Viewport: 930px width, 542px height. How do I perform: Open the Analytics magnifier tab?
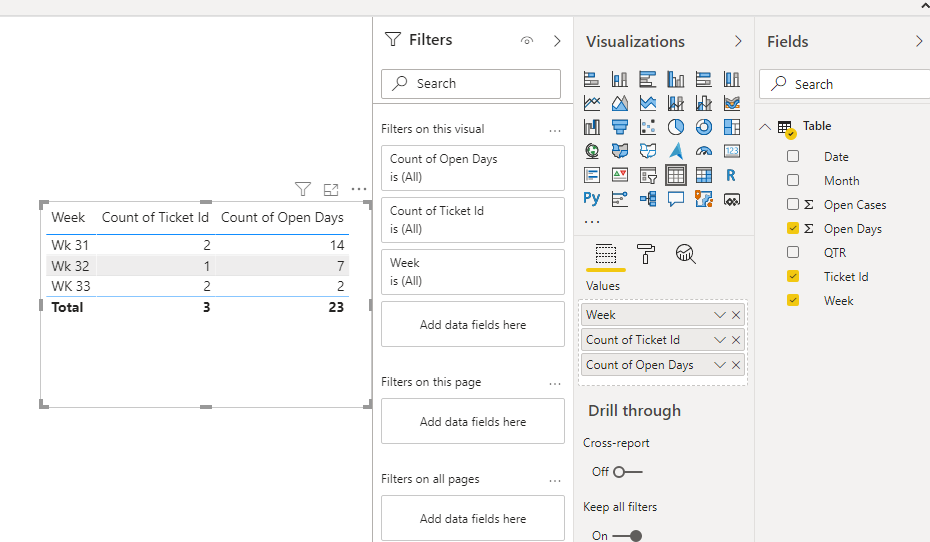[x=685, y=254]
